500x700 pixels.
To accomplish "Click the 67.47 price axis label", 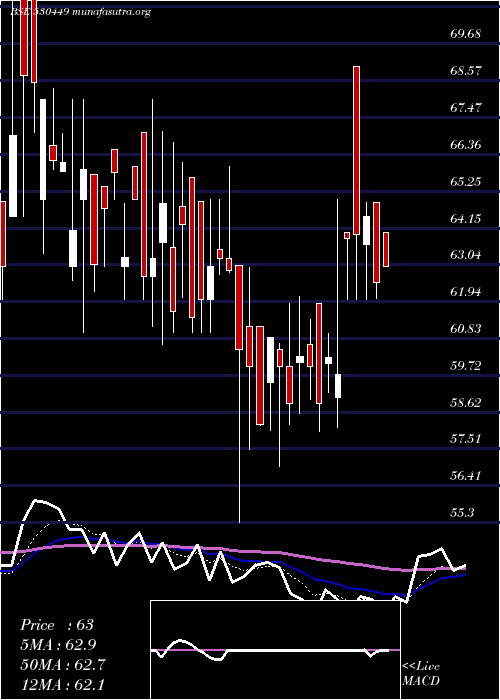I will pyautogui.click(x=466, y=108).
